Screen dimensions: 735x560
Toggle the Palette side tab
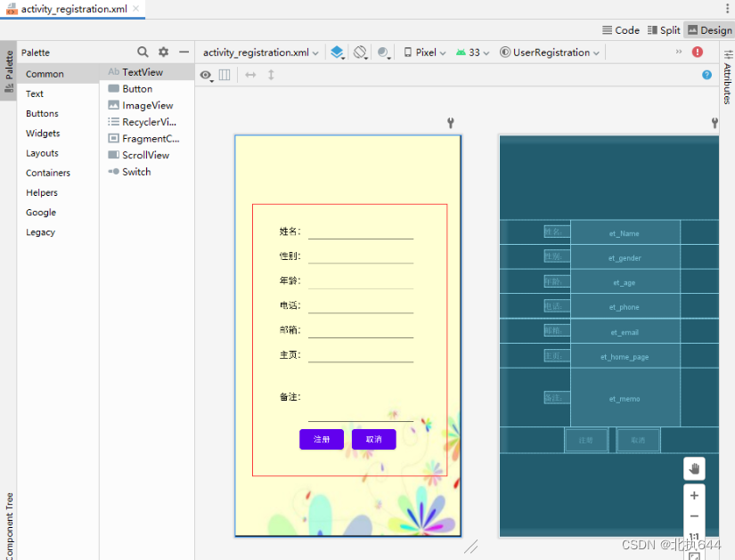(x=8, y=71)
